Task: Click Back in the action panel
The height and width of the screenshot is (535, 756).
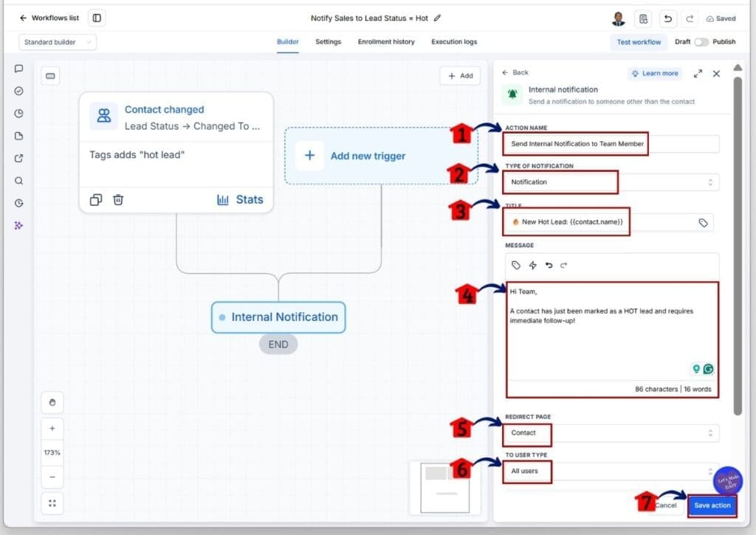Action: coord(515,72)
